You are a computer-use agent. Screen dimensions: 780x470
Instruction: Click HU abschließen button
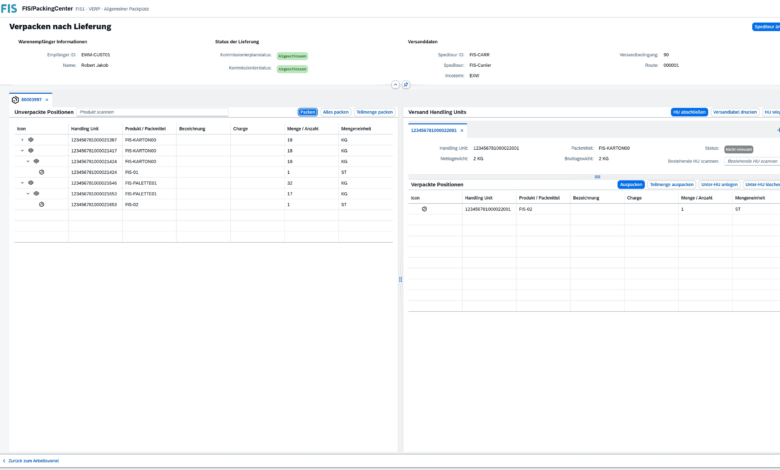pos(689,112)
